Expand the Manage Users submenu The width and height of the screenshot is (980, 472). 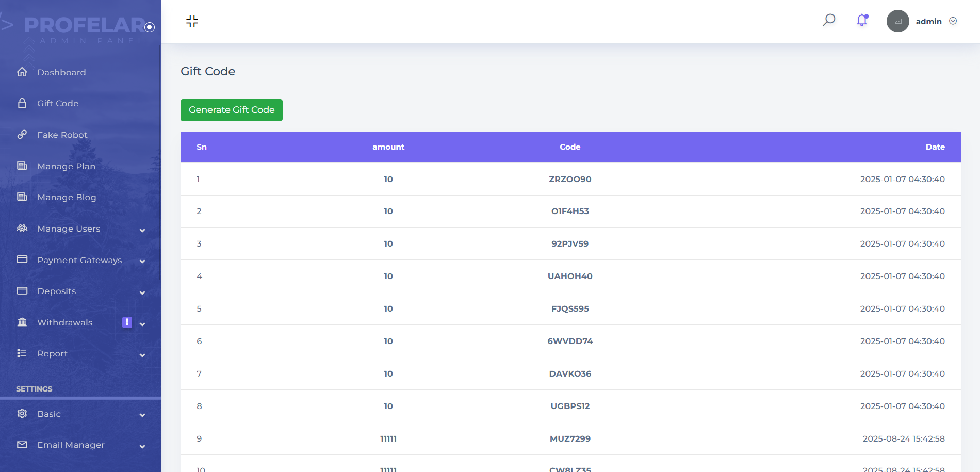[x=142, y=230]
